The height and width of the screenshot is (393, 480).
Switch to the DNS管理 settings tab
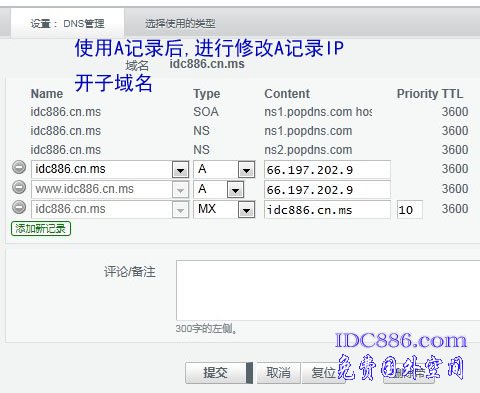click(67, 23)
